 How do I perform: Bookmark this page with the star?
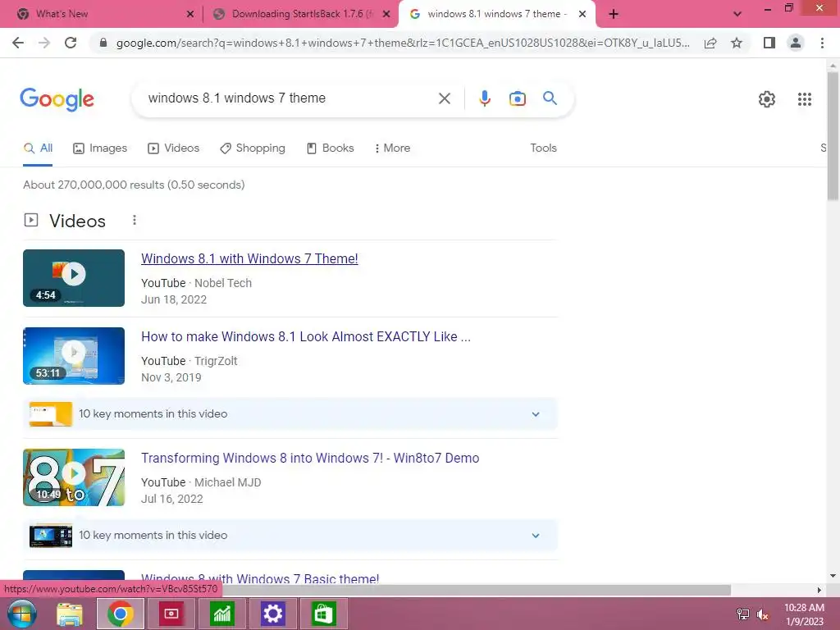pos(737,43)
